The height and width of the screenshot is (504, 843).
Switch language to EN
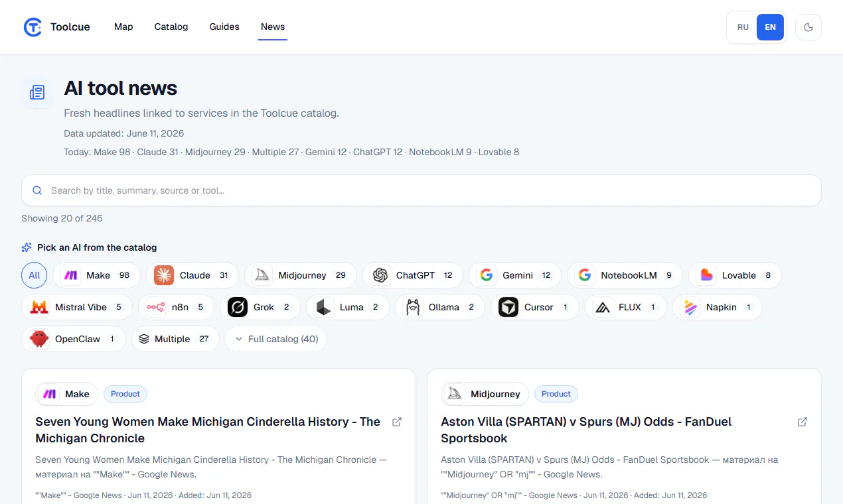(770, 27)
